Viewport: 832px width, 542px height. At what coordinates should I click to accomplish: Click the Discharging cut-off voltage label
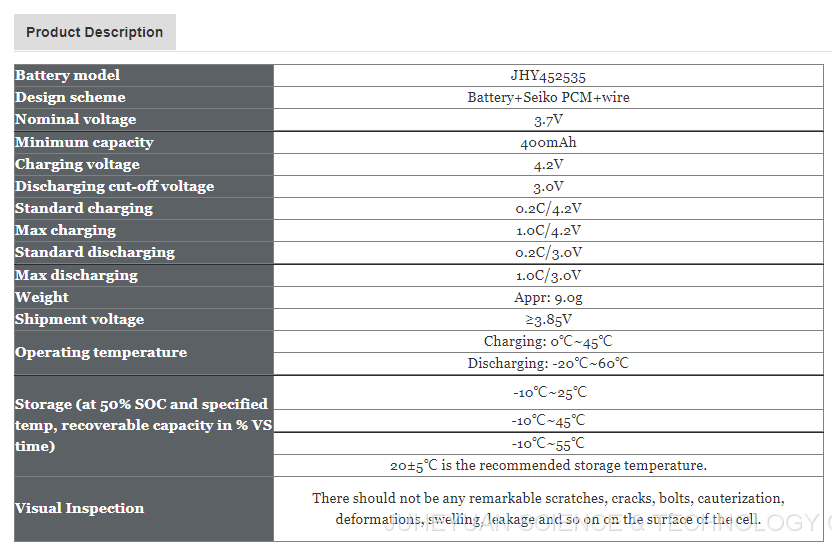[114, 186]
